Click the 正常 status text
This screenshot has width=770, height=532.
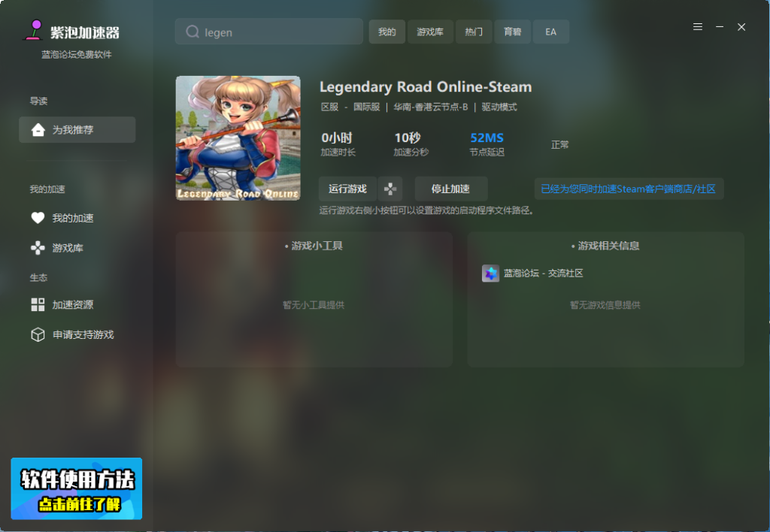tap(559, 145)
